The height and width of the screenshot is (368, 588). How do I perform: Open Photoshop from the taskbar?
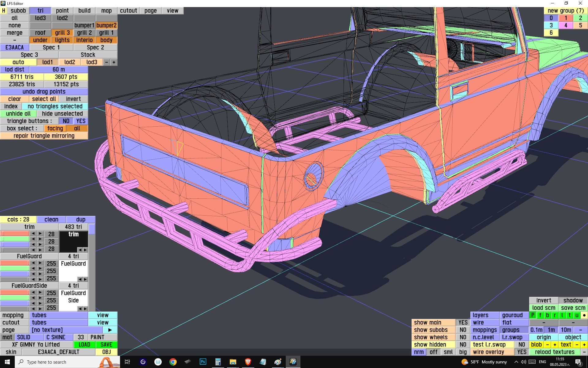click(x=203, y=362)
